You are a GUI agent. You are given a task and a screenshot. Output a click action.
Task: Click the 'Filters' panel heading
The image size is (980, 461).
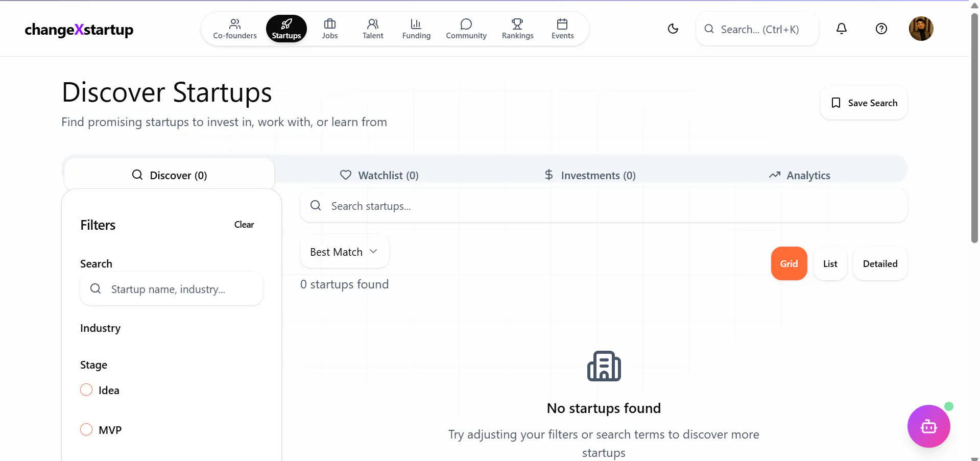[x=98, y=225]
